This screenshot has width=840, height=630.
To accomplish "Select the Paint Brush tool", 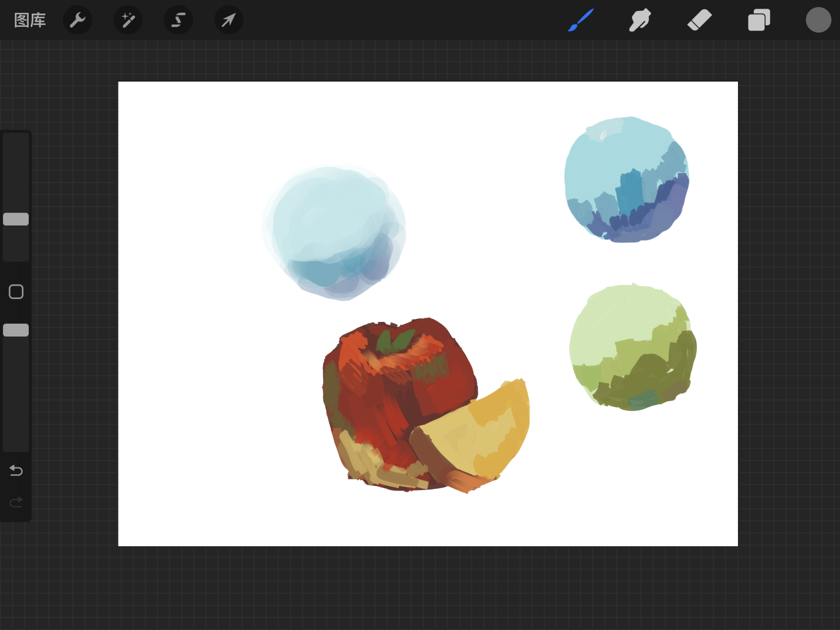I will [x=581, y=20].
